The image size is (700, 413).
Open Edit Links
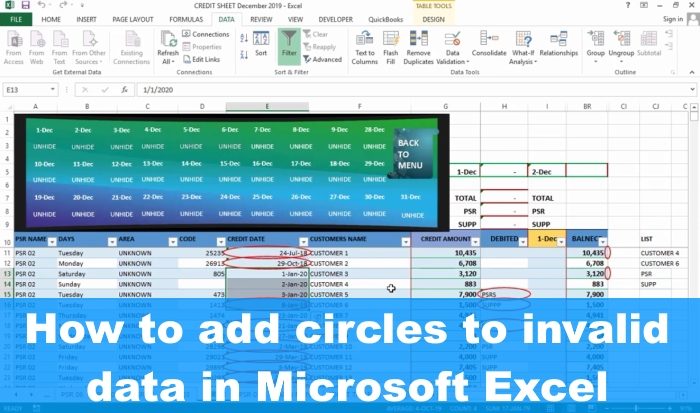201,59
